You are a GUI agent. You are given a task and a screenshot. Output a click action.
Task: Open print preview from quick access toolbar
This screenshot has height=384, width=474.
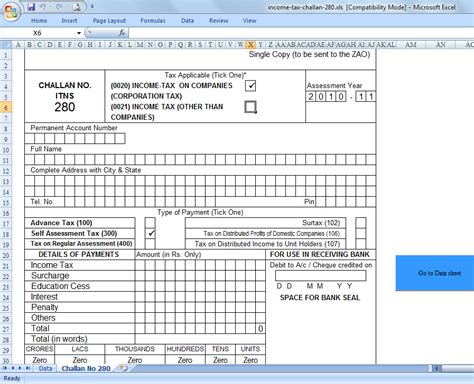point(76,7)
